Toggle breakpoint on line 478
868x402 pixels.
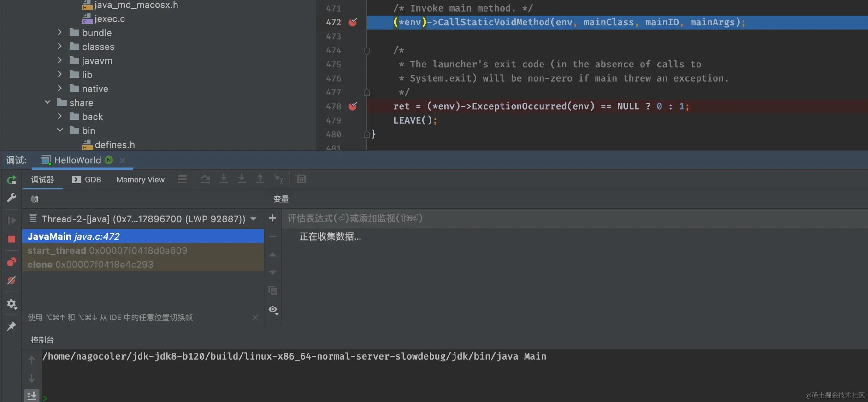pos(353,106)
